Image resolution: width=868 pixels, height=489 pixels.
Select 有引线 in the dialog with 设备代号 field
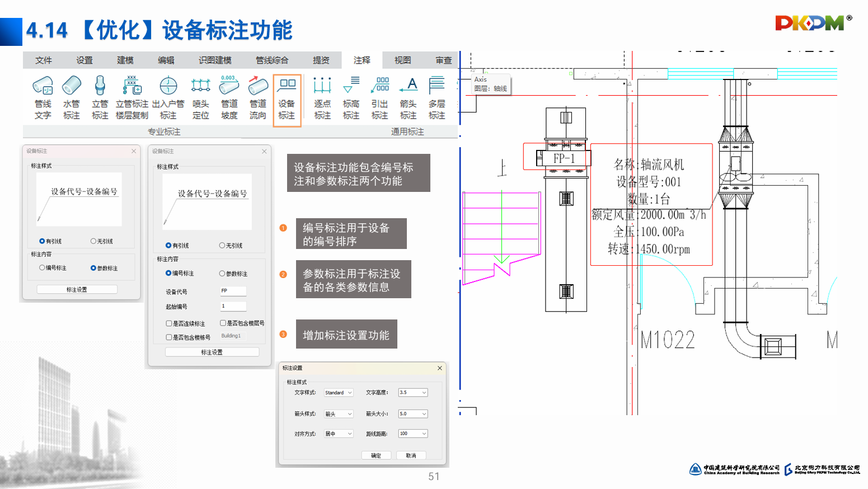pyautogui.click(x=168, y=246)
